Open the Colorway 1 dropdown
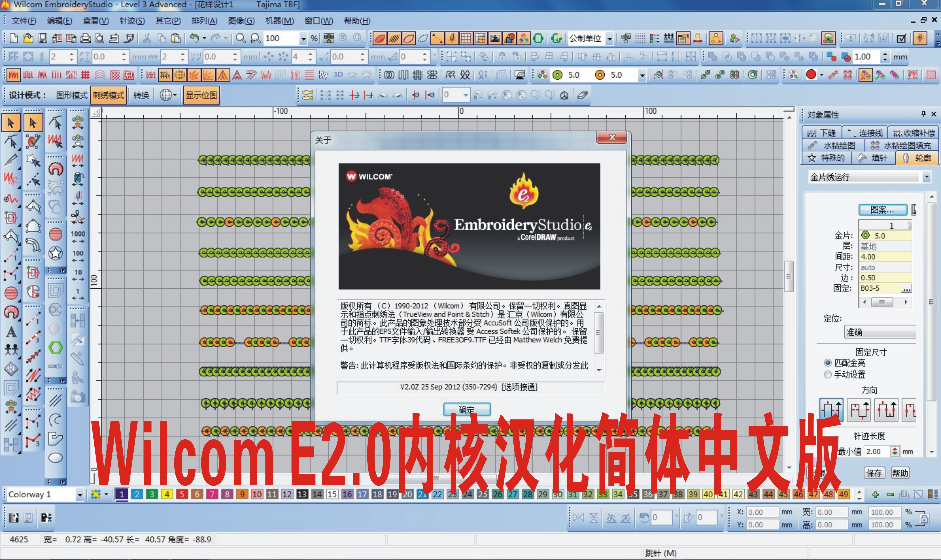The image size is (941, 560). pyautogui.click(x=79, y=494)
